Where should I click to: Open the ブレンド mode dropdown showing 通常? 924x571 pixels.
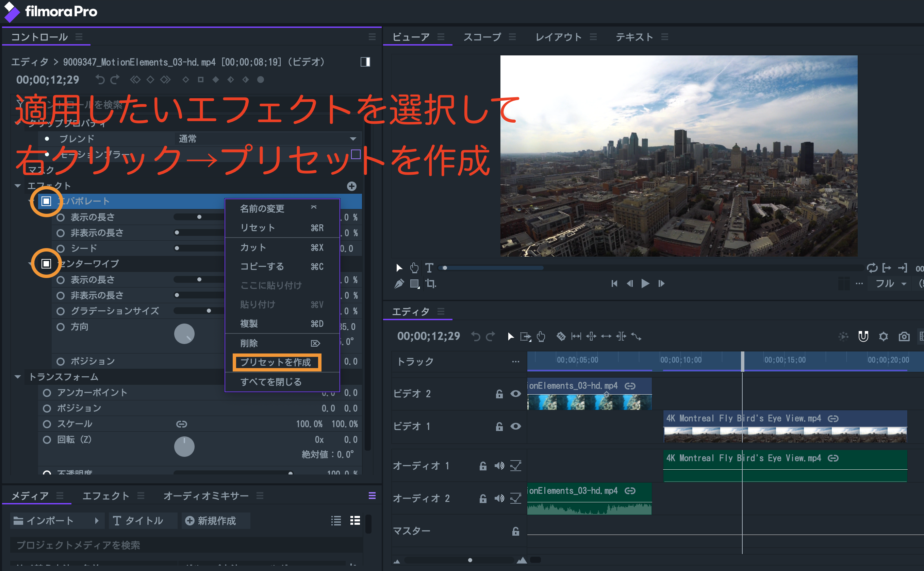click(x=352, y=139)
